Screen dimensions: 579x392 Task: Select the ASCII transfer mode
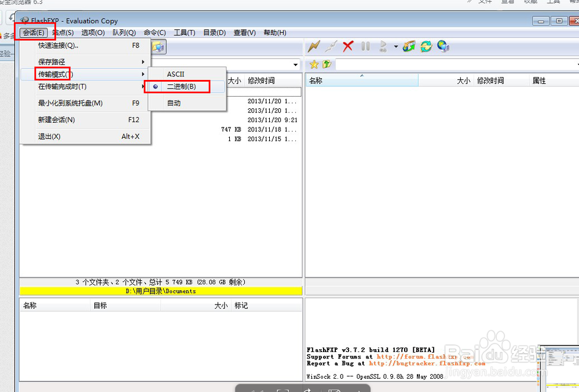[187, 74]
